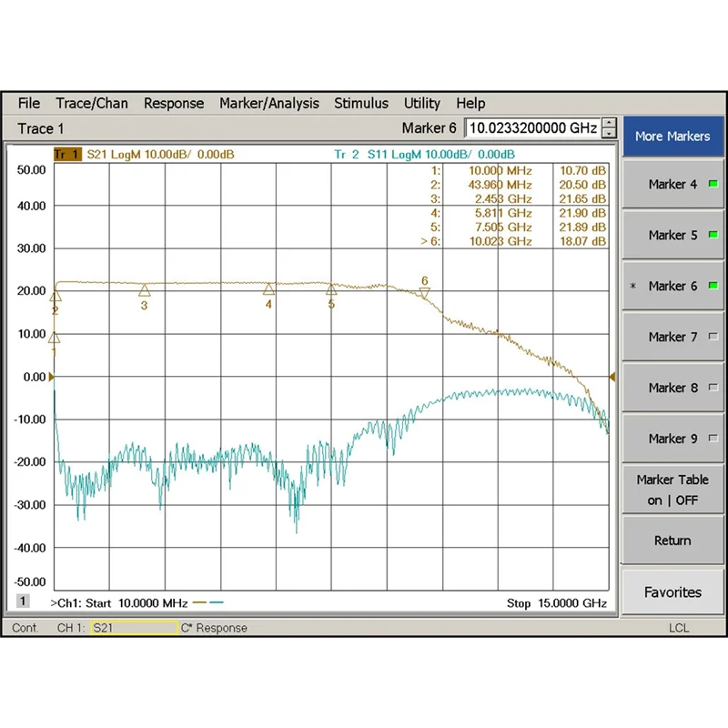Enable Marker 8 softkey
This screenshot has width=728, height=728.
[x=672, y=388]
